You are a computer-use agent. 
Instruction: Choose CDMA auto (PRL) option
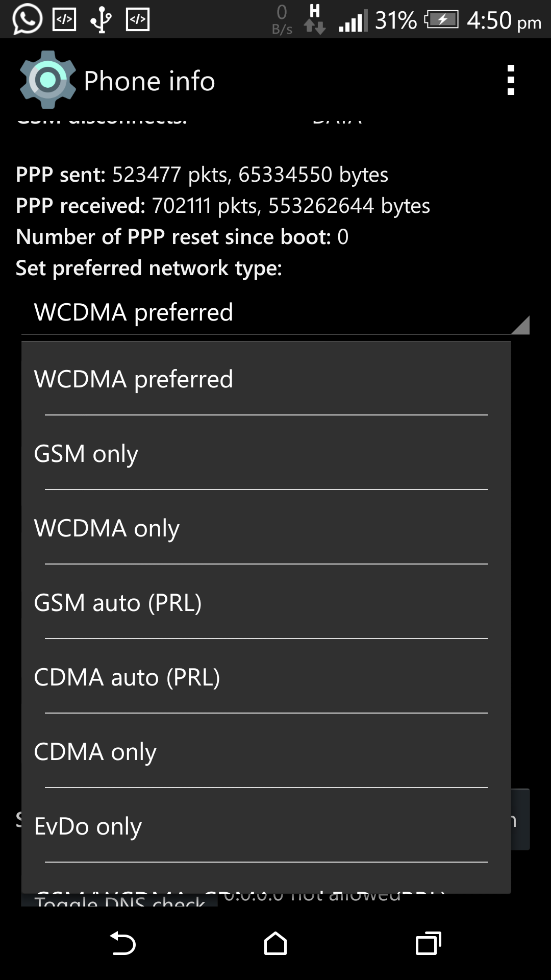pos(266,677)
